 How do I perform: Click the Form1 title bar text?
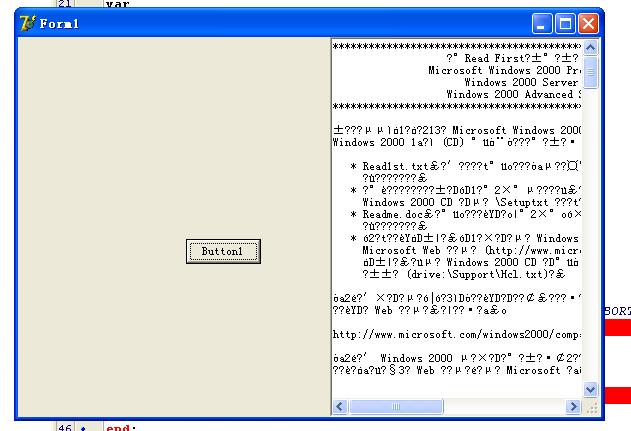pos(60,23)
